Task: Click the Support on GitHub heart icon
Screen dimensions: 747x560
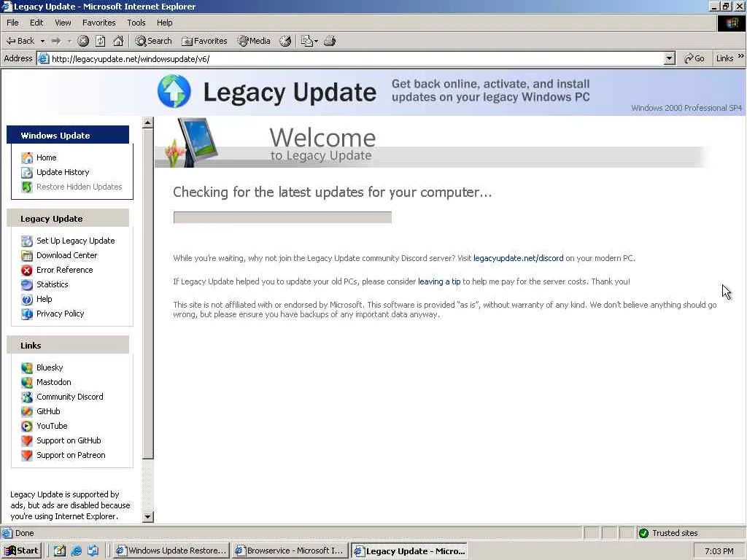Action: click(x=27, y=441)
